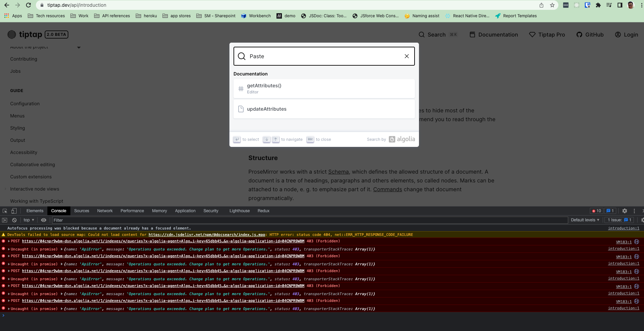Open the heroku bookmark folder
This screenshot has height=331, width=644.
tap(146, 16)
